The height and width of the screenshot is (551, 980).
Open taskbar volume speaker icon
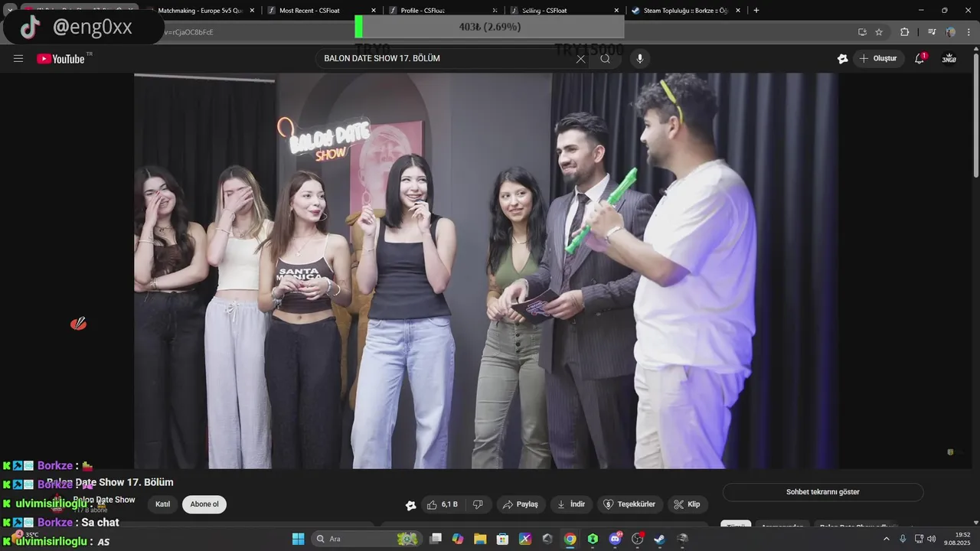point(932,539)
